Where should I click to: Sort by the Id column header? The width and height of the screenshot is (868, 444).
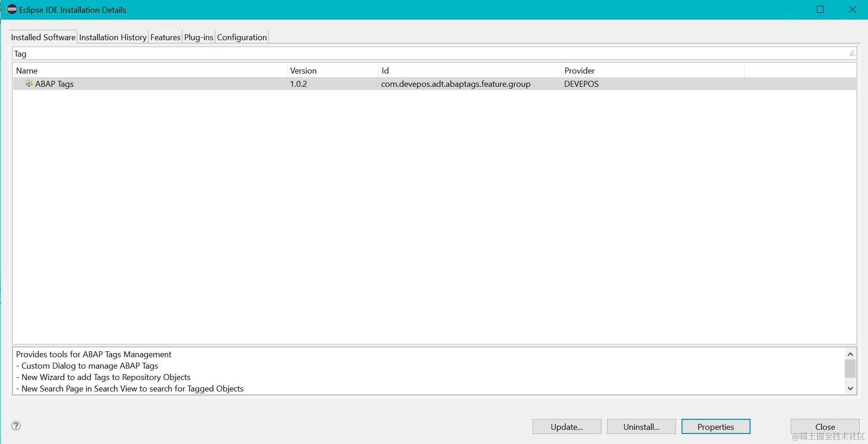[x=470, y=70]
